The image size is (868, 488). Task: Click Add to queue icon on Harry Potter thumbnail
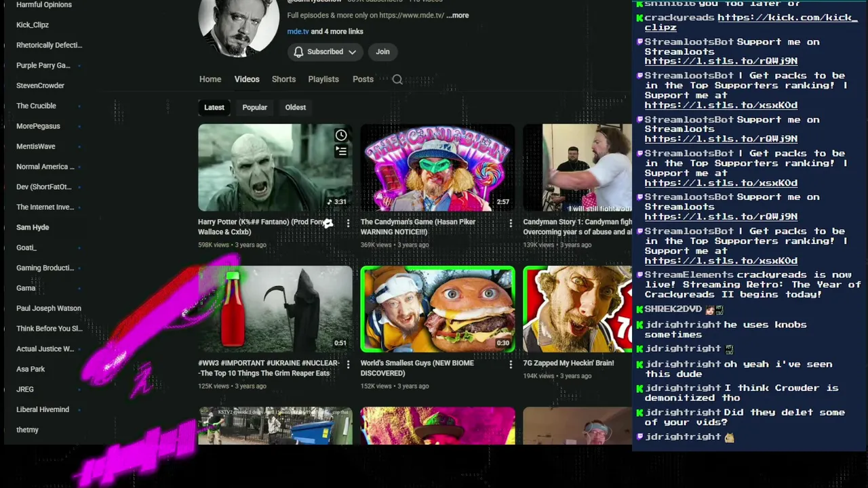point(341,151)
